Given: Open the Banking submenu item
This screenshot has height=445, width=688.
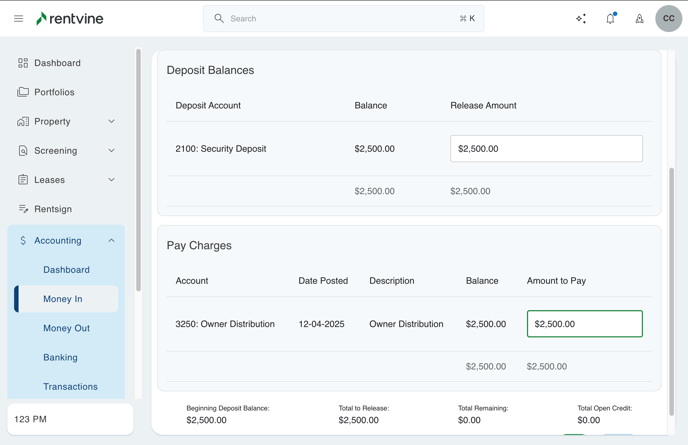Looking at the screenshot, I should pos(60,357).
